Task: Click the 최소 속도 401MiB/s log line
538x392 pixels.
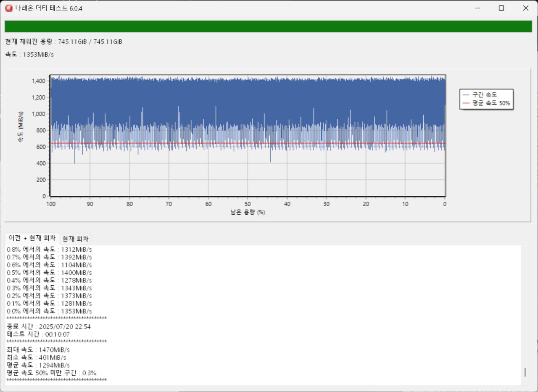Action: pyautogui.click(x=37, y=357)
